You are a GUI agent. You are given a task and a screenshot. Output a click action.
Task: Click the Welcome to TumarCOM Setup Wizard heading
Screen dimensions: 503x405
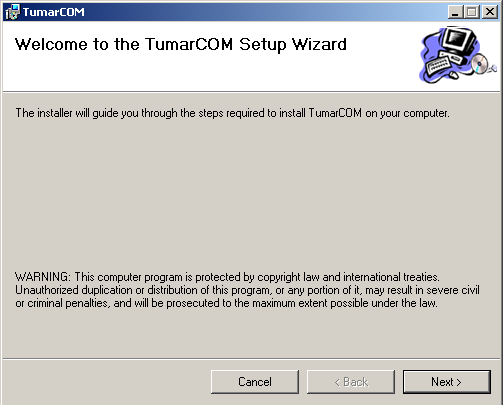tap(181, 44)
